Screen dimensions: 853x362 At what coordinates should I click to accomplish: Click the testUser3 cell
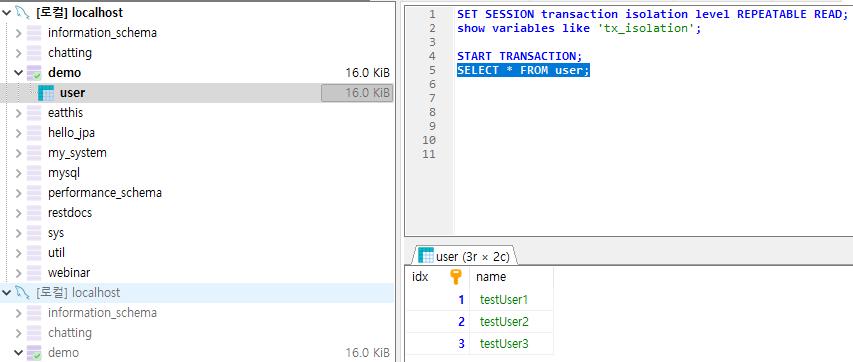click(x=511, y=343)
